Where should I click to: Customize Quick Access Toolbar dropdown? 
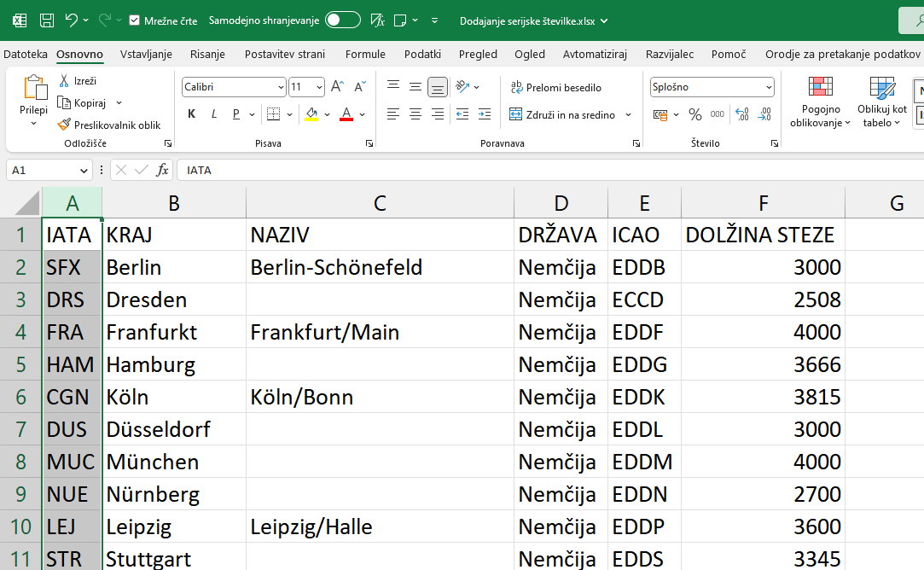coord(434,20)
